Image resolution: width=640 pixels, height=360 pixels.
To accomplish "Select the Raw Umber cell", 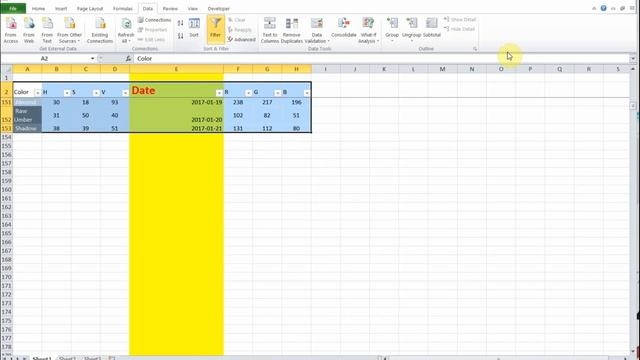I will tap(27, 115).
